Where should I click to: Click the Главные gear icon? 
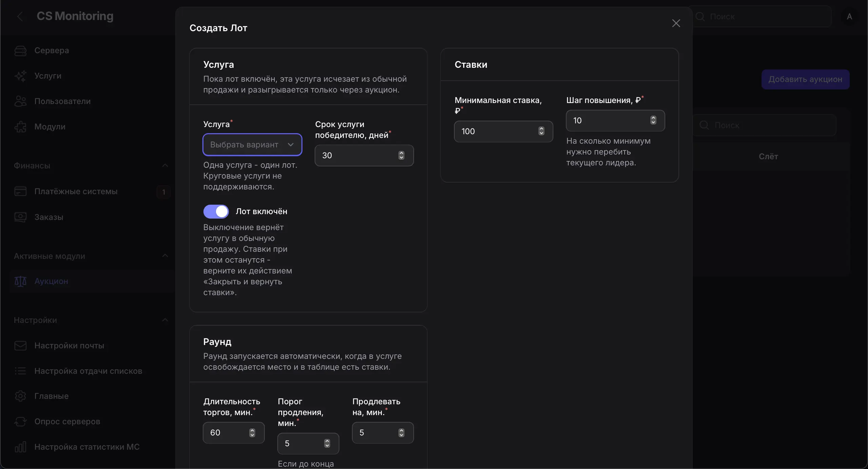pos(20,396)
